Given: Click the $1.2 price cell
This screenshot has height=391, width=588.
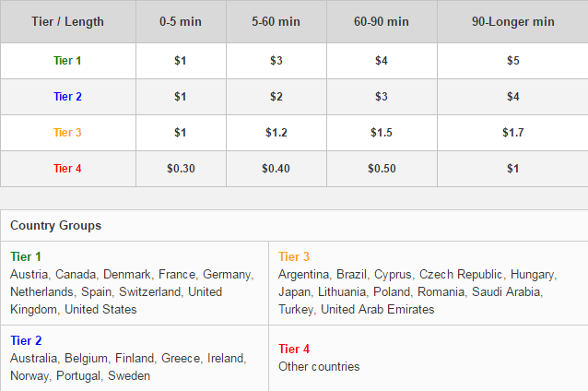Looking at the screenshot, I should tap(276, 133).
